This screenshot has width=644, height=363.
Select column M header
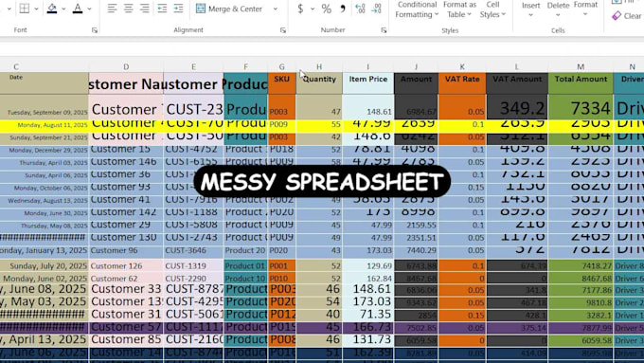tap(581, 66)
